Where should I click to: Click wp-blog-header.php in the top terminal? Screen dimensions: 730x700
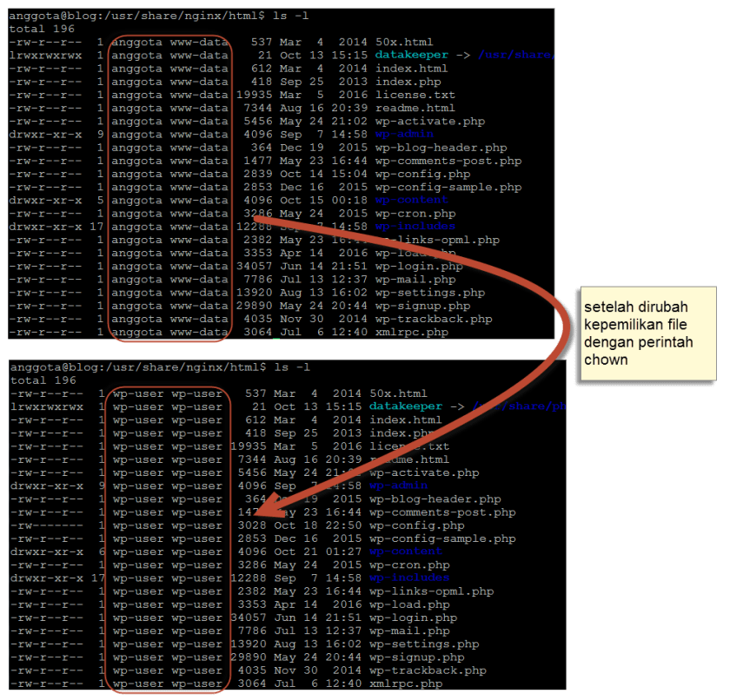(441, 148)
